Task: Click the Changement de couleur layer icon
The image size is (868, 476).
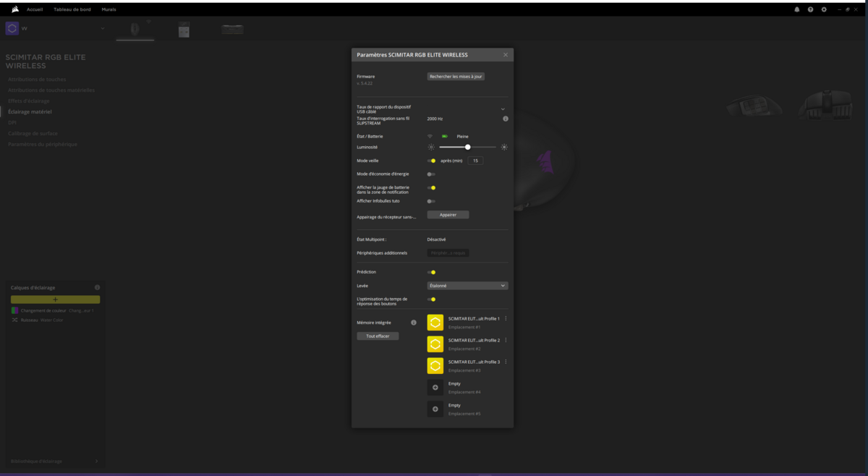Action: [x=14, y=310]
